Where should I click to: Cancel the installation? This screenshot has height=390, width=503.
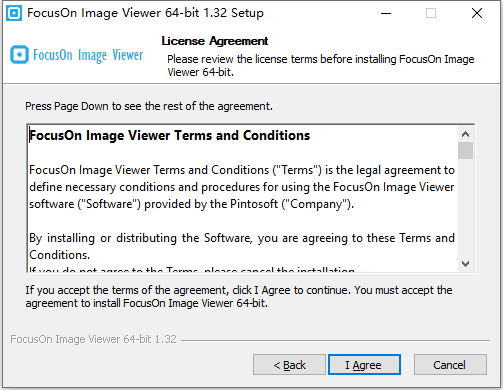coord(450,365)
